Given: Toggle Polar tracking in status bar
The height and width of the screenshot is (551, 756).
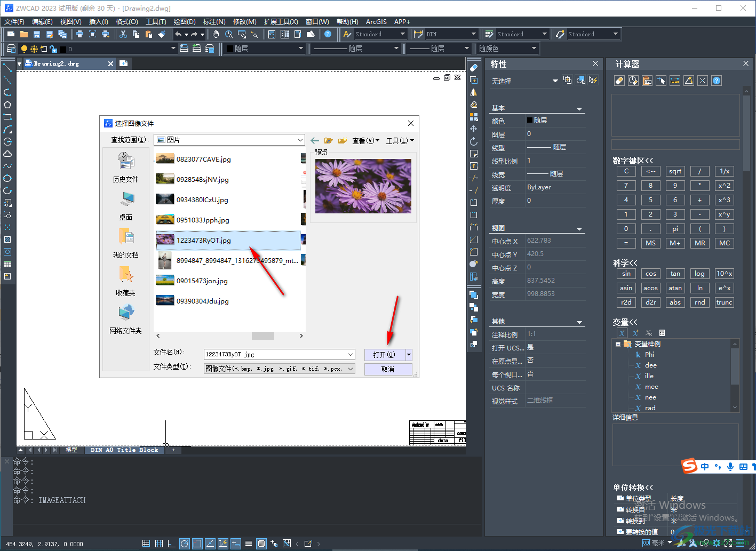Looking at the screenshot, I should (184, 544).
